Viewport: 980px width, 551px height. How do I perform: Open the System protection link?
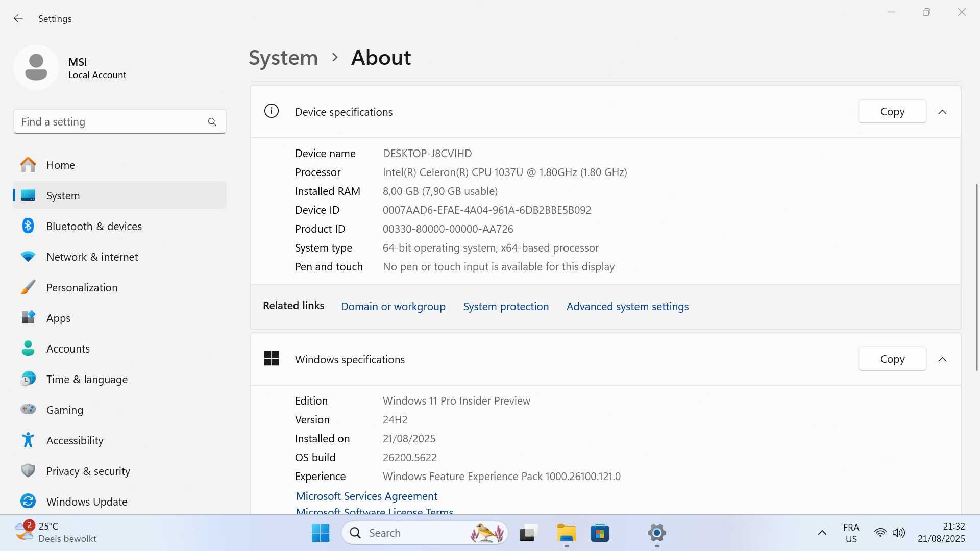click(x=506, y=306)
